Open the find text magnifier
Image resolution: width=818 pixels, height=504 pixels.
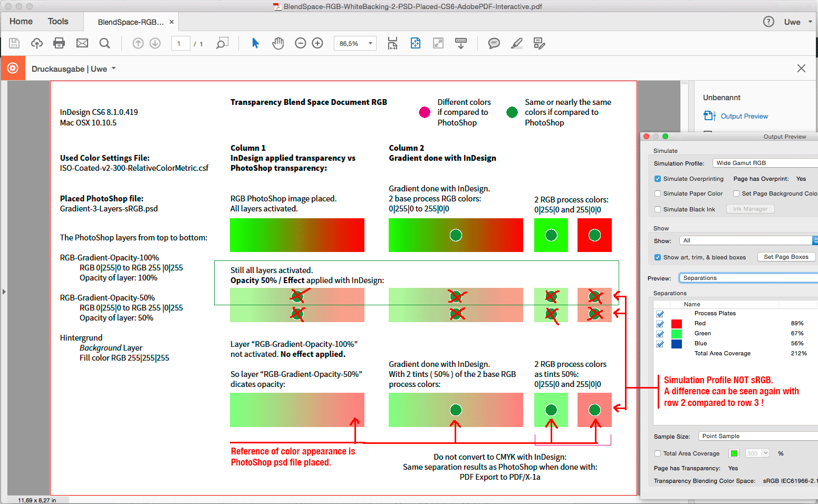coord(104,43)
